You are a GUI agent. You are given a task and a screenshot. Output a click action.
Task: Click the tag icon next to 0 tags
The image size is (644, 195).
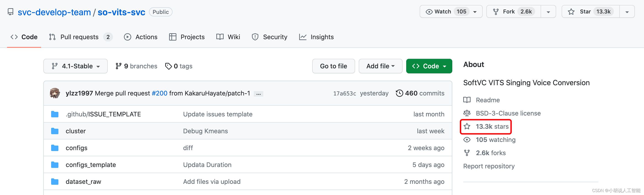(168, 66)
